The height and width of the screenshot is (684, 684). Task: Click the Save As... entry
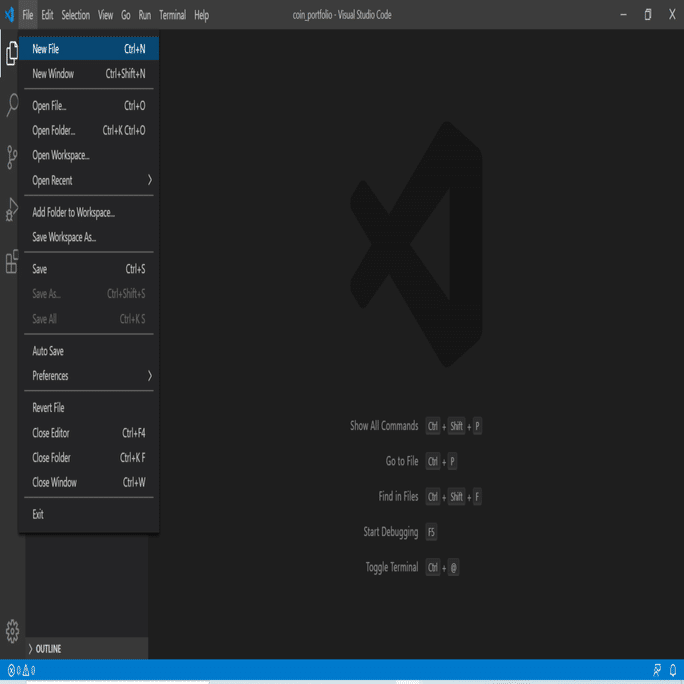click(x=89, y=294)
